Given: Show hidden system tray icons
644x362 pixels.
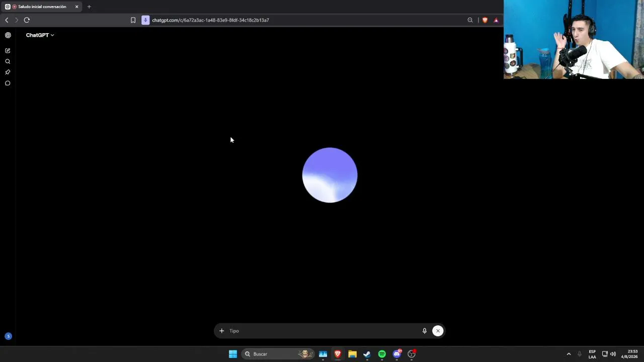Looking at the screenshot, I should coord(569,354).
